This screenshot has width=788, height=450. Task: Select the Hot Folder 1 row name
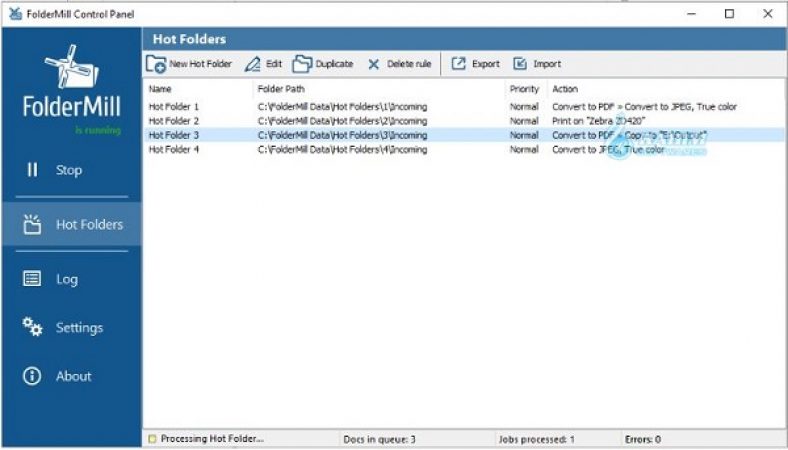click(174, 107)
